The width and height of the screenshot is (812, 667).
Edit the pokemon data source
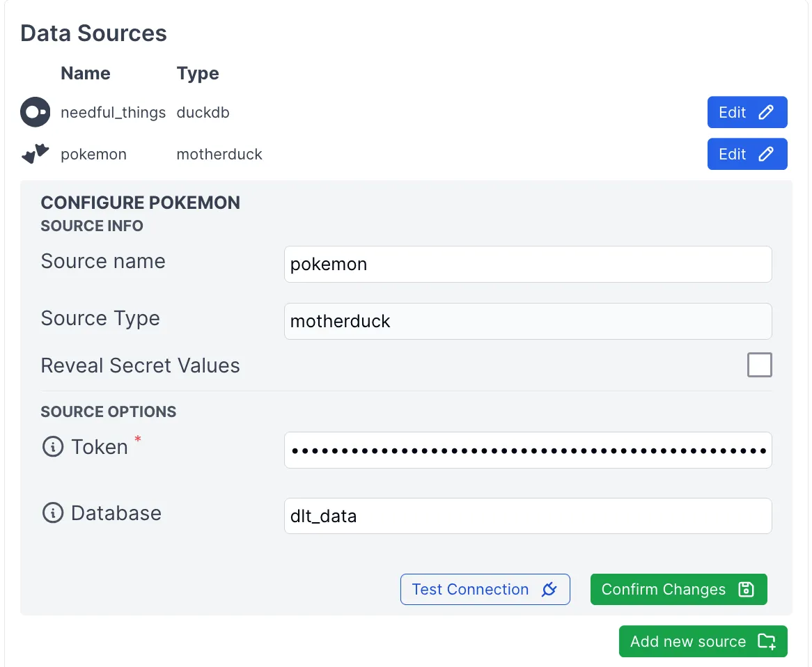pos(747,154)
